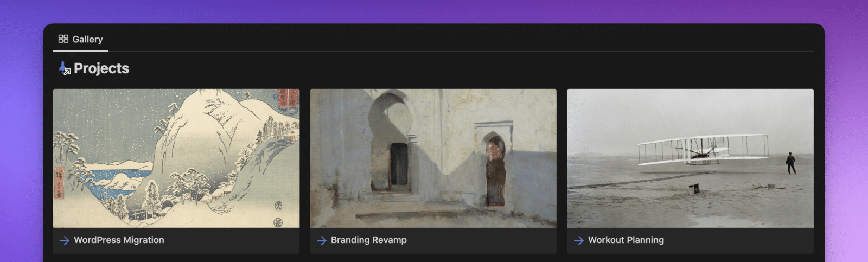Click the biplane in the Workout Planning cover

click(x=703, y=148)
